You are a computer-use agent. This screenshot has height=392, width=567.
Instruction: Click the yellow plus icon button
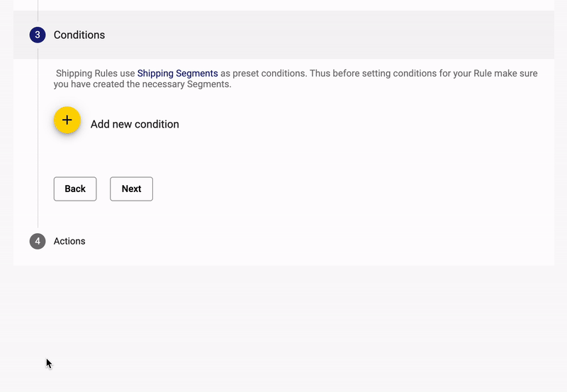coord(67,120)
